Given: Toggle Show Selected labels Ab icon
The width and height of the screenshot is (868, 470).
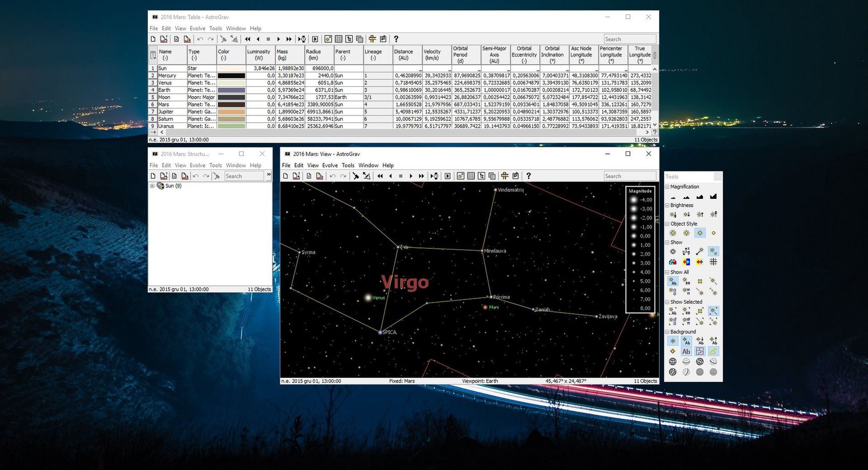Looking at the screenshot, I should pos(673,311).
